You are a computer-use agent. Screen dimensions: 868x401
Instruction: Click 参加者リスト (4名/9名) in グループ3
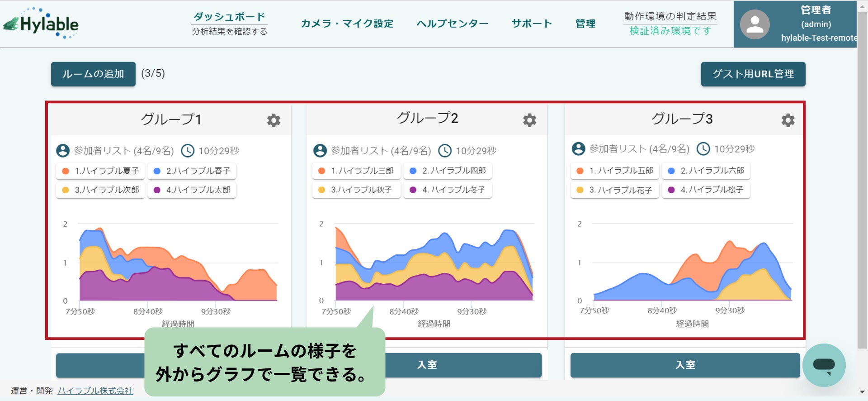pyautogui.click(x=640, y=149)
